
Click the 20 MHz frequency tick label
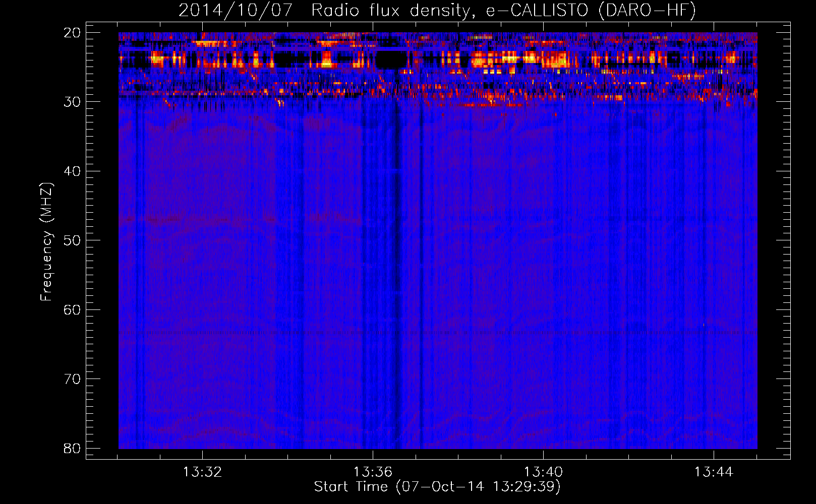pos(72,33)
